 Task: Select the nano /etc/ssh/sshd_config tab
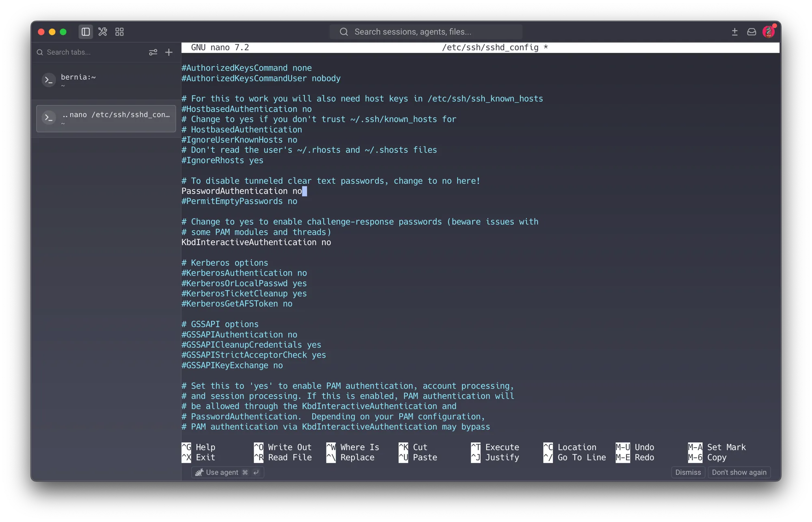click(106, 119)
